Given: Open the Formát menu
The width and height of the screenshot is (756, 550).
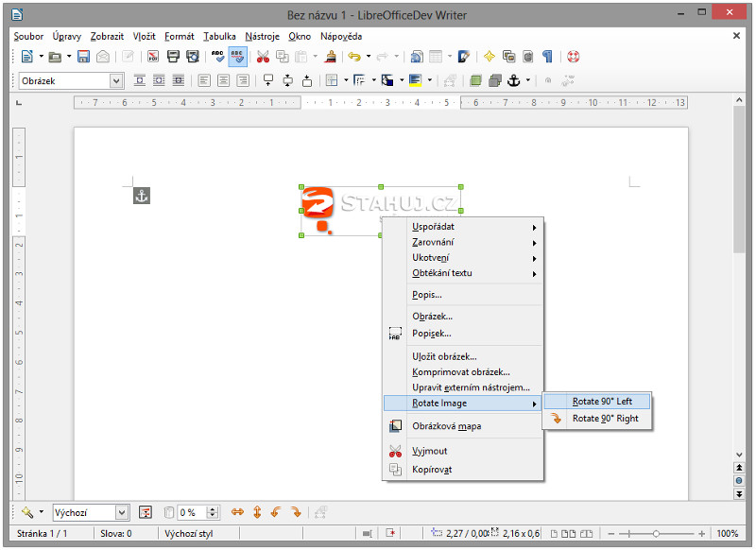Looking at the screenshot, I should point(180,37).
